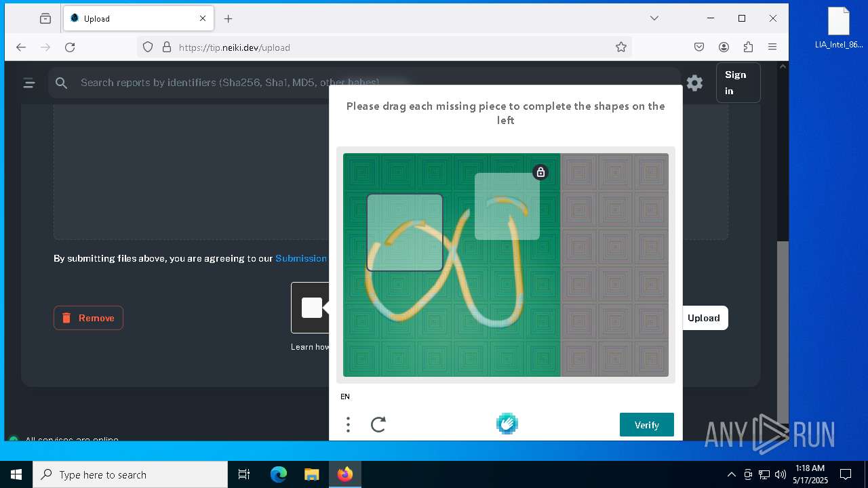Click the Upload button

click(704, 318)
